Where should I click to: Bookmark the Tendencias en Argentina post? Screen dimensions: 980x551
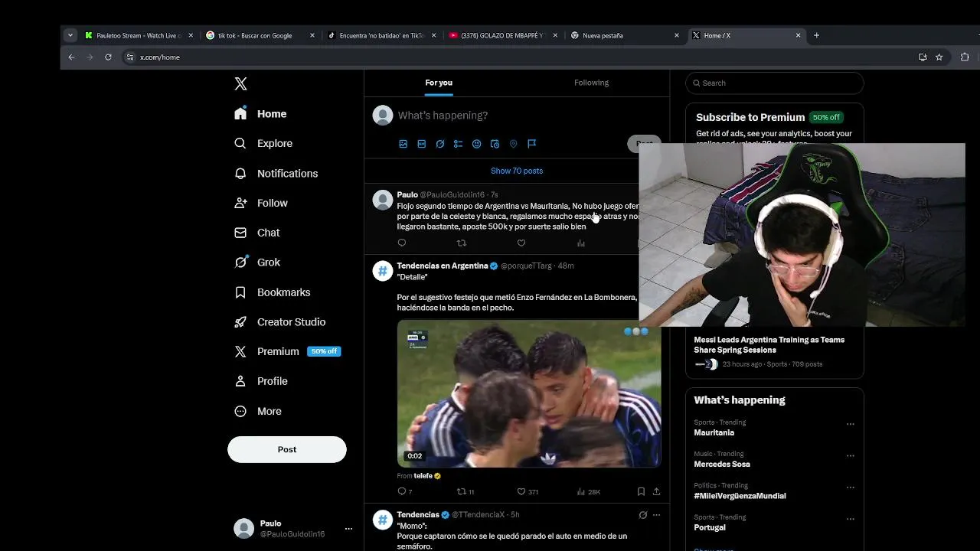coord(641,492)
